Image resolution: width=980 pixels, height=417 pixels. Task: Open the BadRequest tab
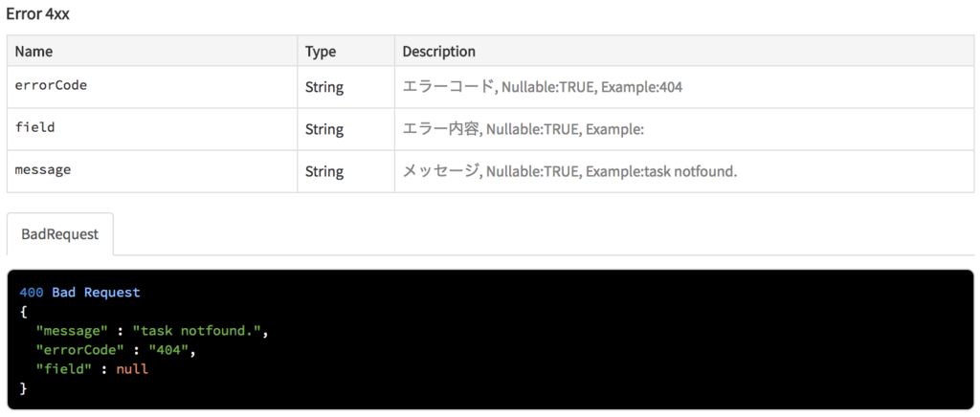coord(60,234)
